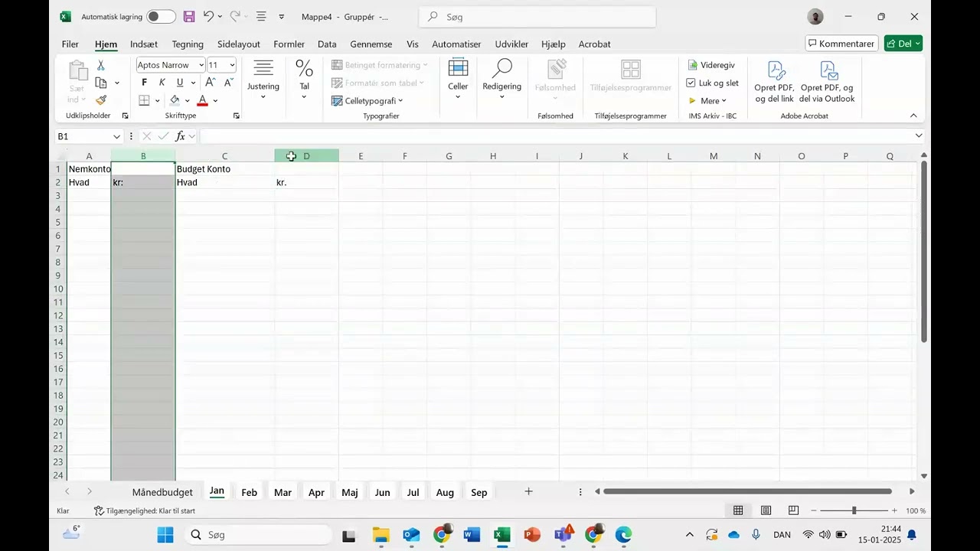Open the font size dropdown

(x=232, y=65)
